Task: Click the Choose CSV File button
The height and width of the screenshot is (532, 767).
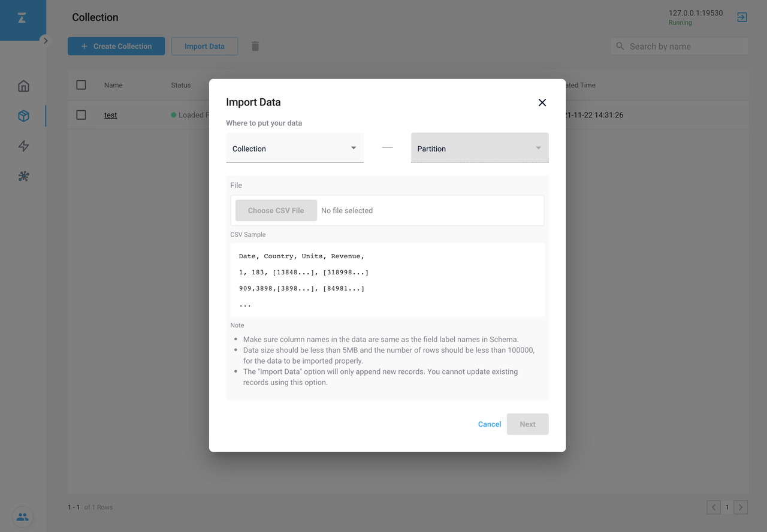Action: pyautogui.click(x=276, y=210)
